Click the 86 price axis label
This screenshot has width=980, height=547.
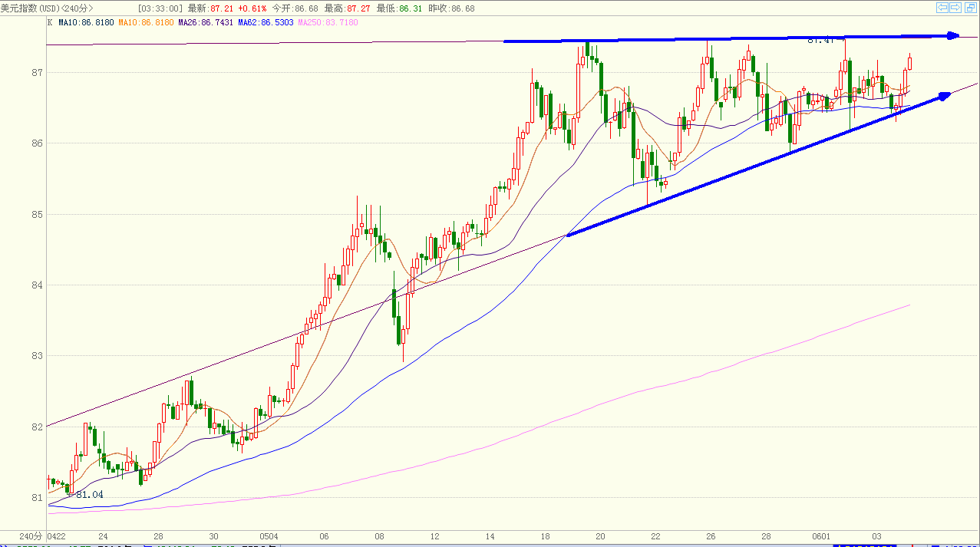click(x=36, y=143)
